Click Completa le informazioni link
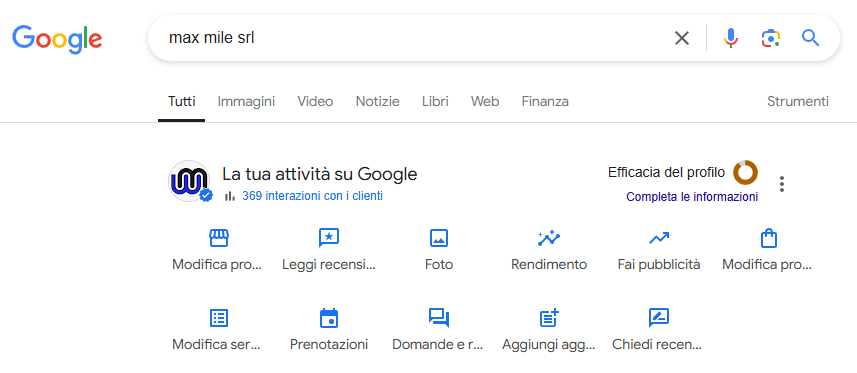 click(x=692, y=197)
